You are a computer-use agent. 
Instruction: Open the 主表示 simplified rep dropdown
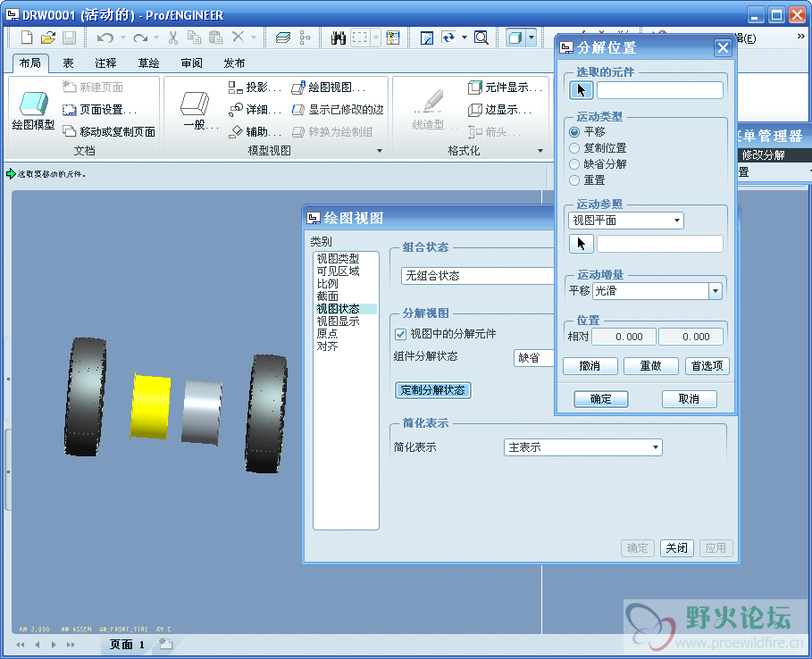coord(582,447)
